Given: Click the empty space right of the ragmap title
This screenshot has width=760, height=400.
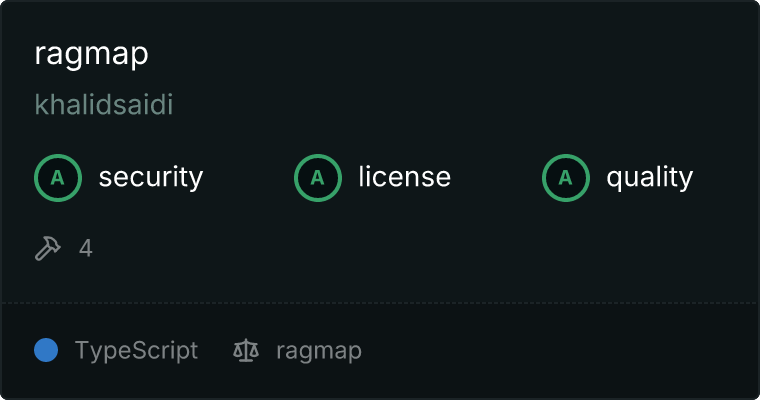Looking at the screenshot, I should (x=436, y=54).
